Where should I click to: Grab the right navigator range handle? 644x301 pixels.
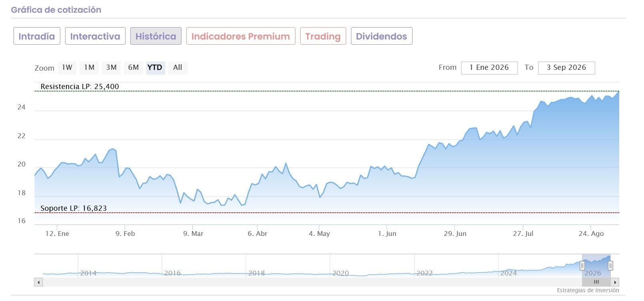(x=610, y=265)
